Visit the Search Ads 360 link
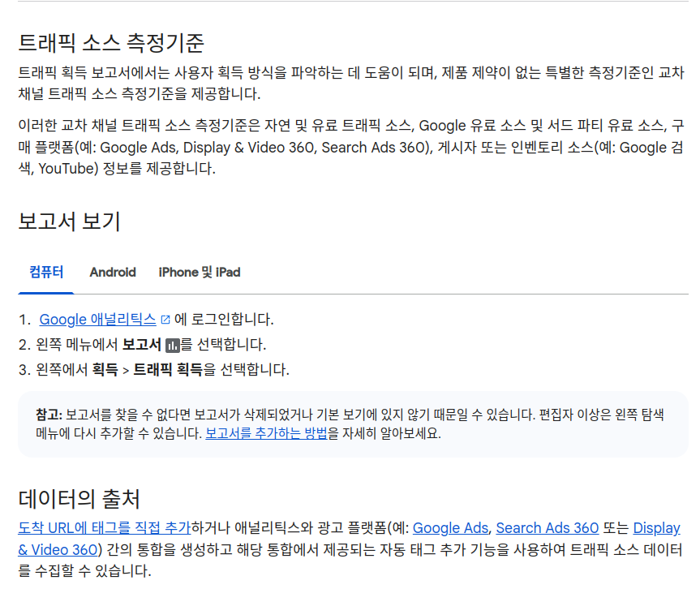The width and height of the screenshot is (700, 589). pyautogui.click(x=547, y=528)
